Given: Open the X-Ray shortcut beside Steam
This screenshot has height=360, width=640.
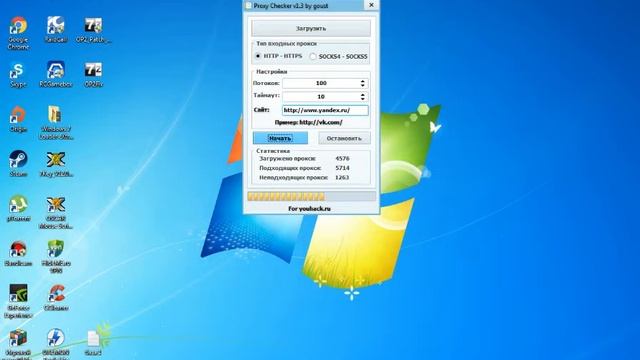Looking at the screenshot, I should 56,160.
